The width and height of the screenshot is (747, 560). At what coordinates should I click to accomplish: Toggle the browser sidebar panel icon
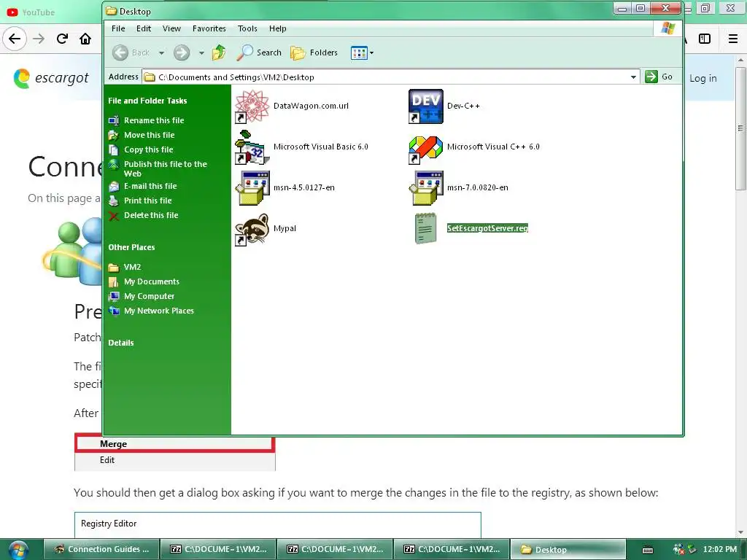tap(705, 39)
